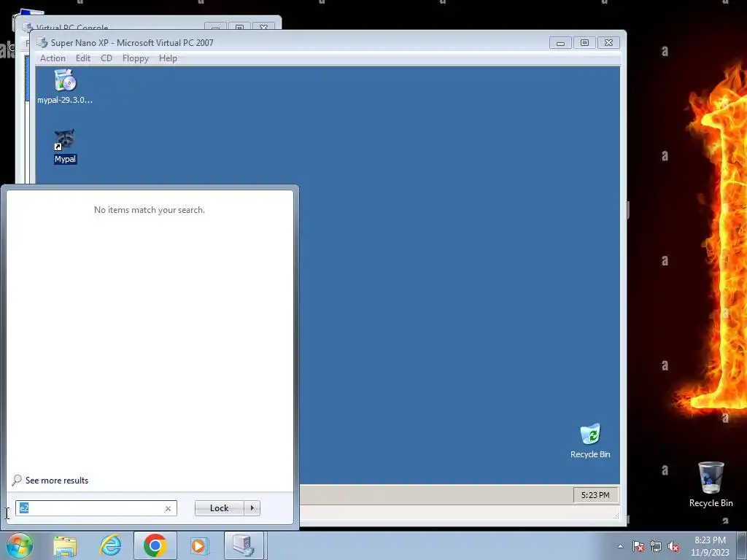747x560 pixels.
Task: Select the Mypal raccoon shortcut icon
Action: 65,147
